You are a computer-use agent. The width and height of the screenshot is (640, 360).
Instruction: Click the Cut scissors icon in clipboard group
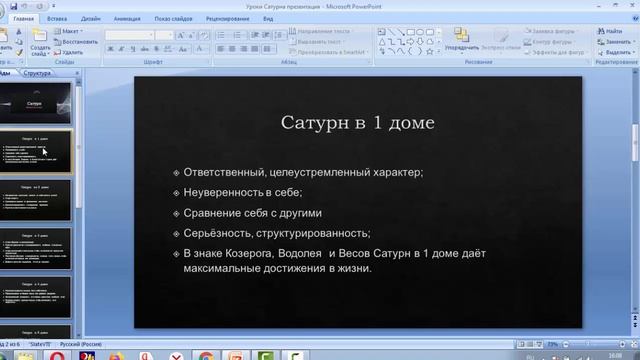19,31
